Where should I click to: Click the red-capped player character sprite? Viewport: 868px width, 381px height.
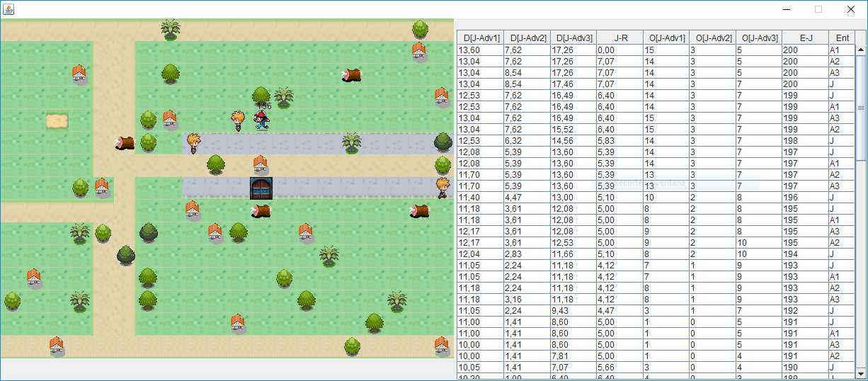click(262, 120)
